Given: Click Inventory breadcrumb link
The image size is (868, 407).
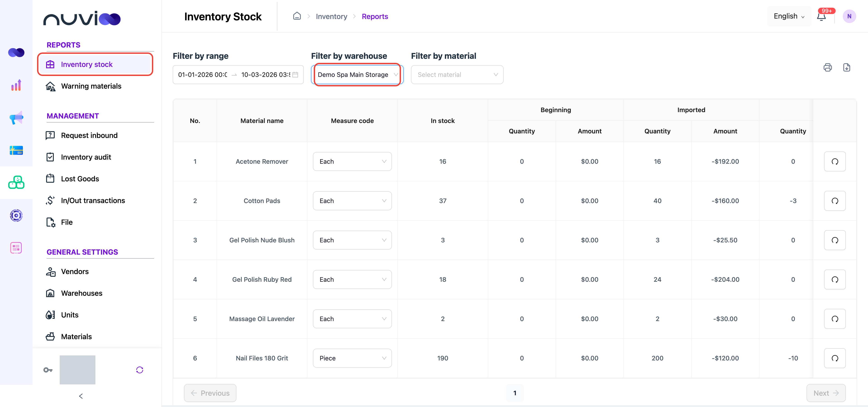Looking at the screenshot, I should (331, 16).
